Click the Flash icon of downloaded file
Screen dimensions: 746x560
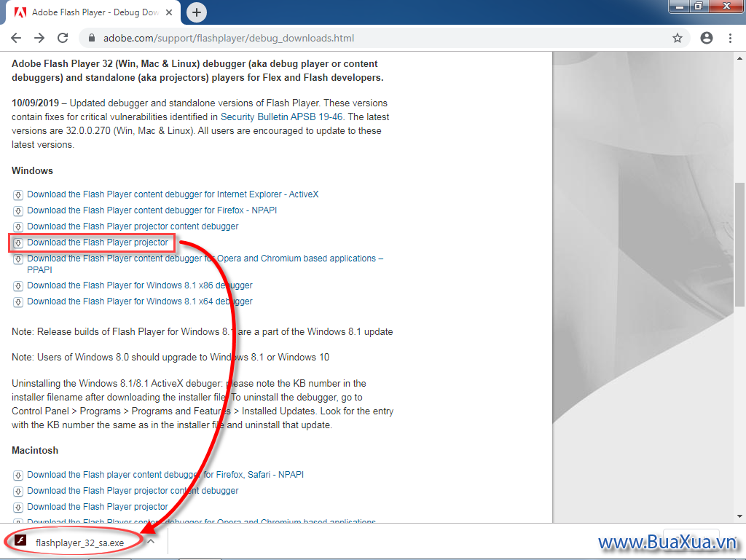click(x=20, y=540)
